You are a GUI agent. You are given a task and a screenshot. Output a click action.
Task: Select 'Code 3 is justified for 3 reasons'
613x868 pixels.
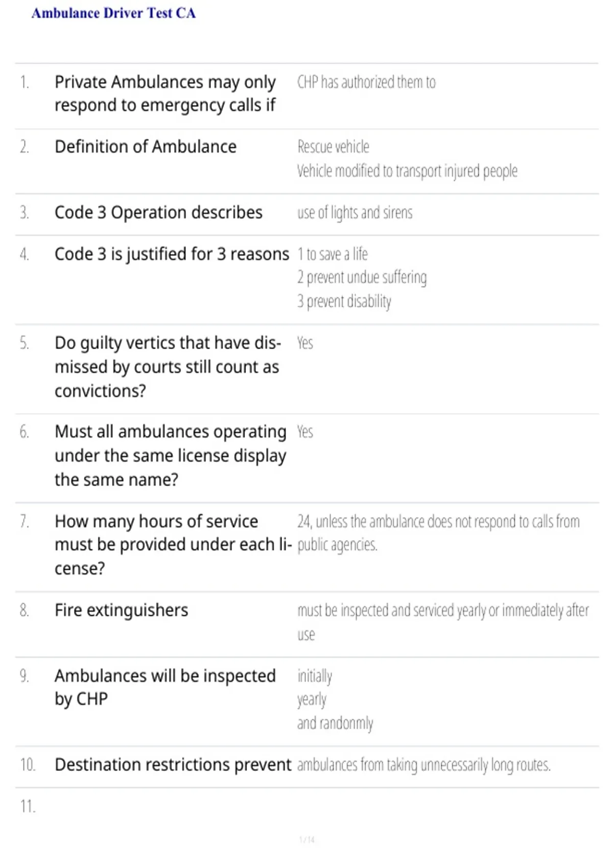tap(172, 254)
